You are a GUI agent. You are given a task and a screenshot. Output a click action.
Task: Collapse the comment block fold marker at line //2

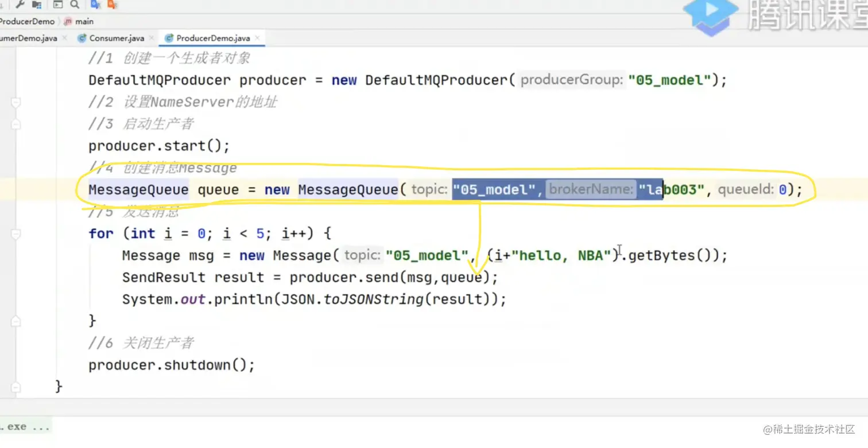pyautogui.click(x=16, y=103)
